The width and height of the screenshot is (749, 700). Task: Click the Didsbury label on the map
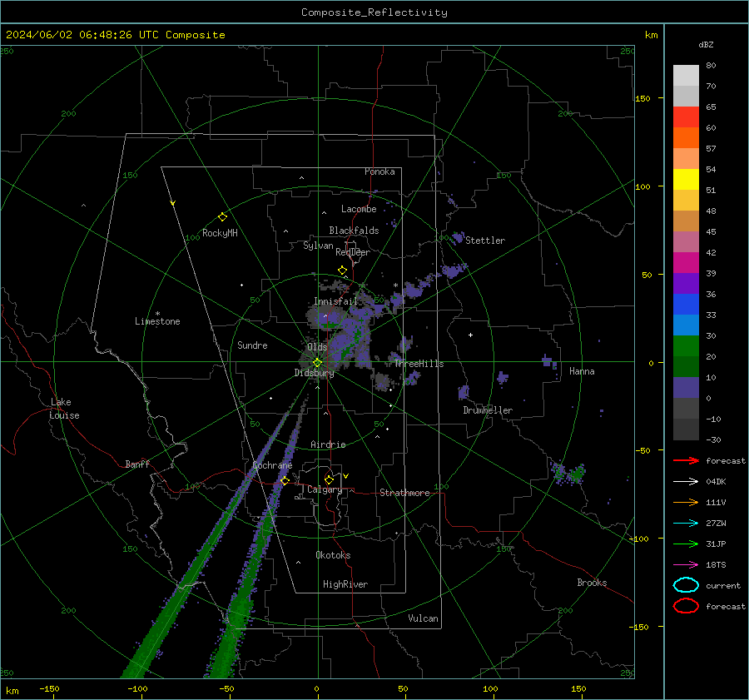click(x=314, y=373)
